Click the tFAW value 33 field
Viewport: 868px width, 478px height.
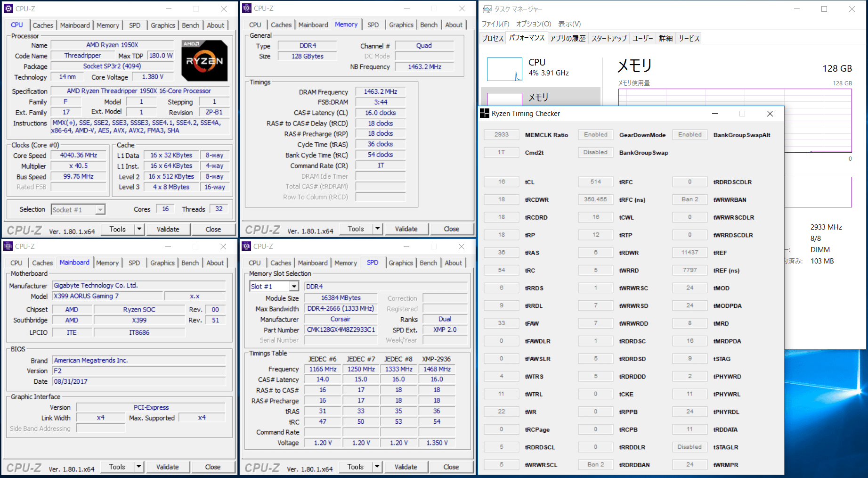point(502,323)
